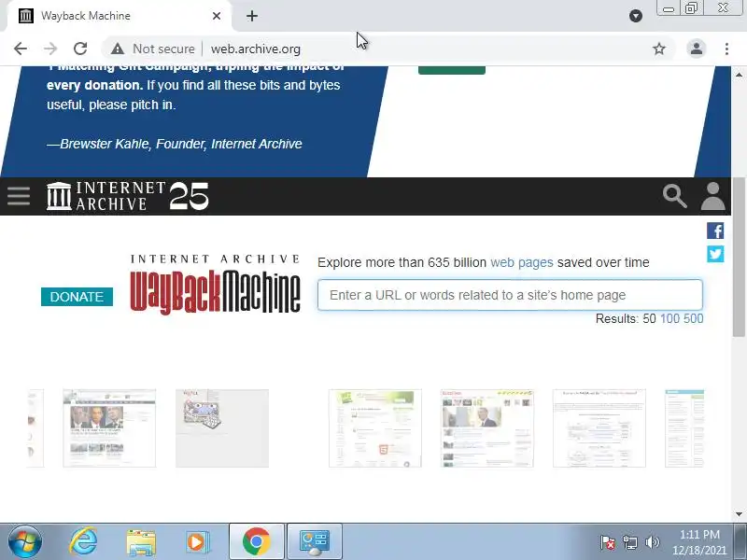Click the Internet Archive 25 logo
The width and height of the screenshot is (747, 560).
(x=128, y=196)
